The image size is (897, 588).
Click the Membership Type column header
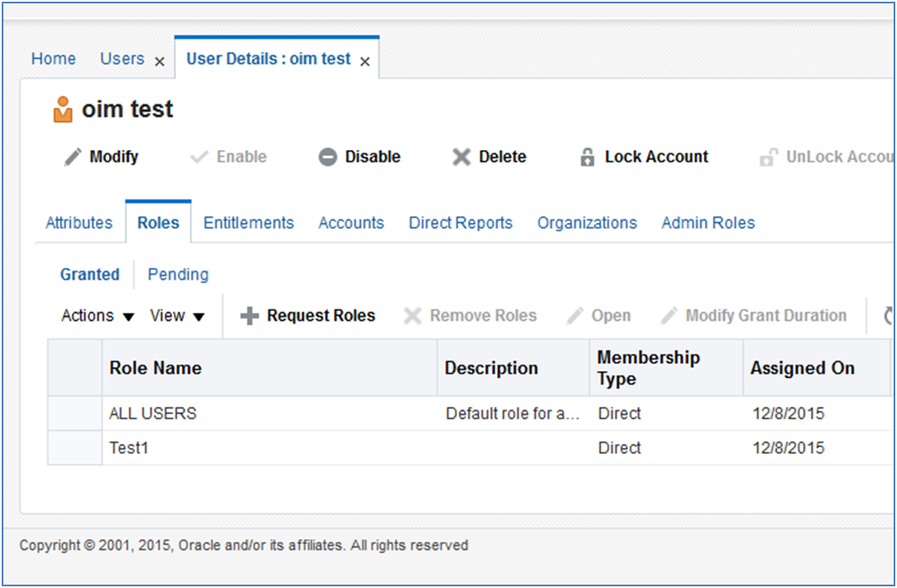tap(666, 368)
